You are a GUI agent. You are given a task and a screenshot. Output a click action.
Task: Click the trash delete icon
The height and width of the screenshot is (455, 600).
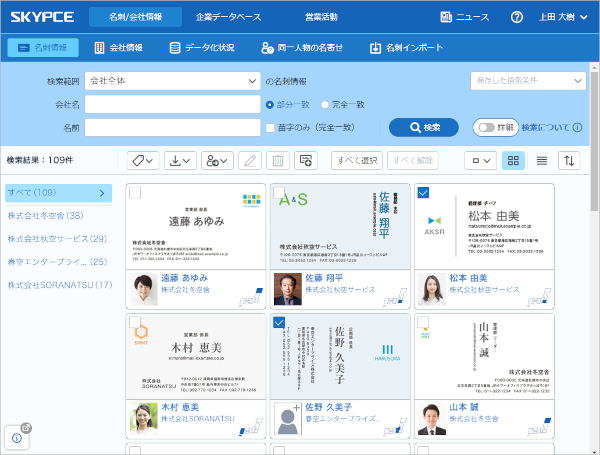coord(278,160)
